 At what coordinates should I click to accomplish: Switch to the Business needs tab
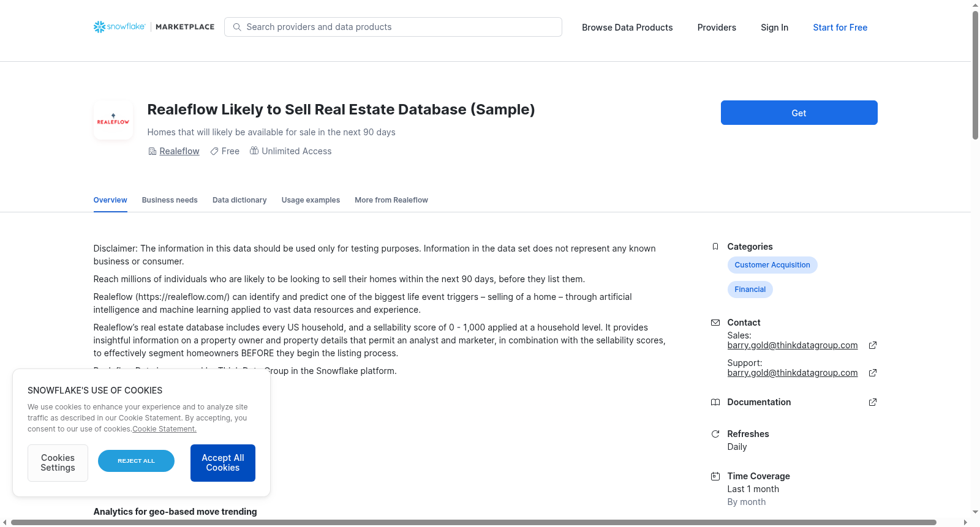point(170,200)
